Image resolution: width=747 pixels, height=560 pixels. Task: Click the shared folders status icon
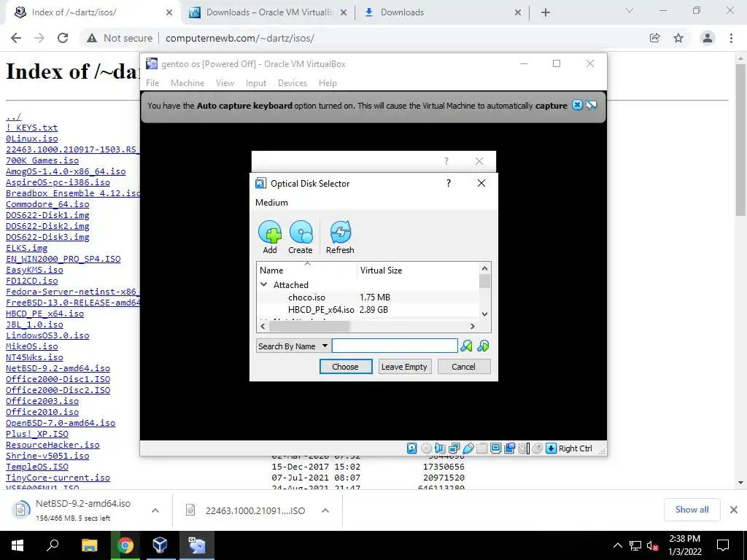click(481, 448)
